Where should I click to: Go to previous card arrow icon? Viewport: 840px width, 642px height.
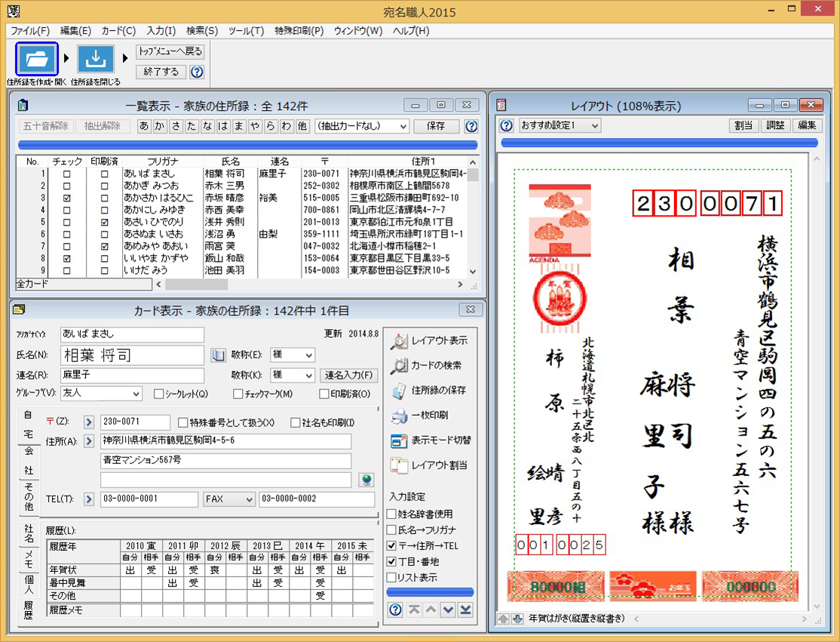(x=431, y=610)
